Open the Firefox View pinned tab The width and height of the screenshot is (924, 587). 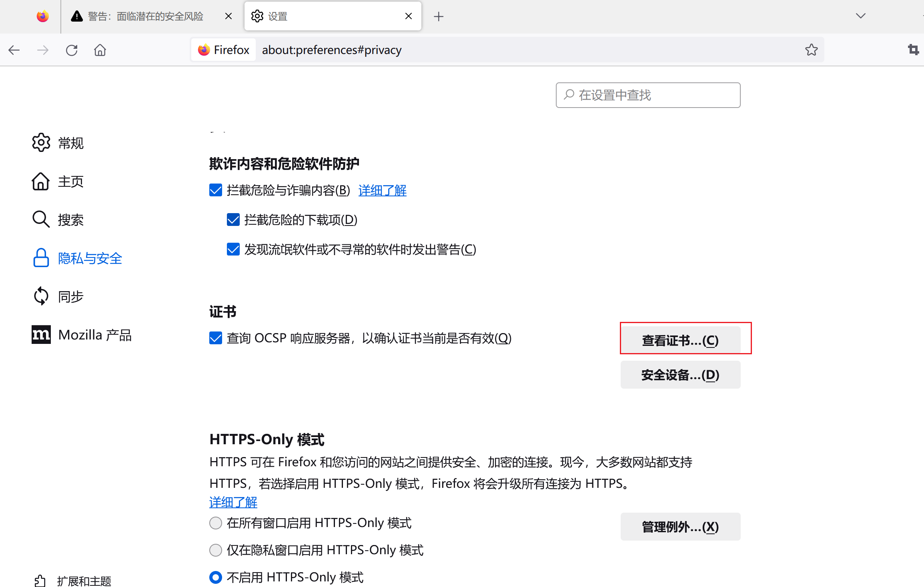pos(42,16)
